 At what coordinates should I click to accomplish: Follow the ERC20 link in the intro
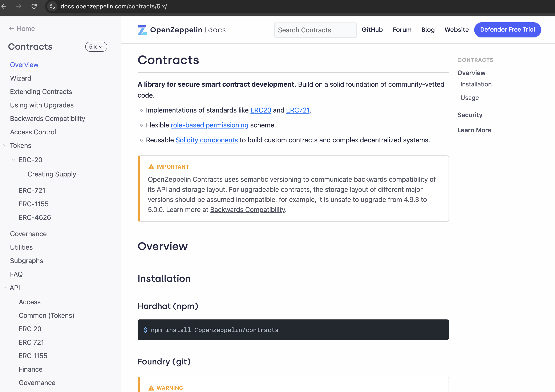261,110
